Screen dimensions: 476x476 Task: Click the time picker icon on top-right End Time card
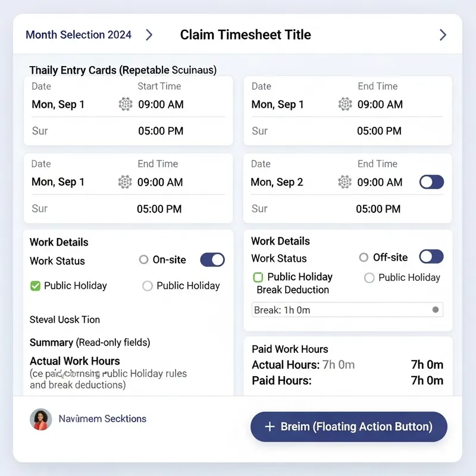tap(345, 104)
